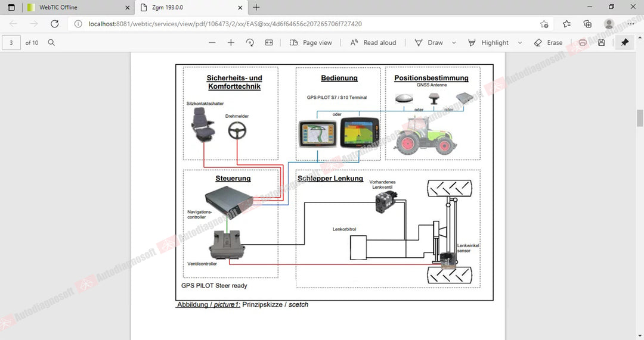View site information icon
This screenshot has width=644, height=340.
78,24
